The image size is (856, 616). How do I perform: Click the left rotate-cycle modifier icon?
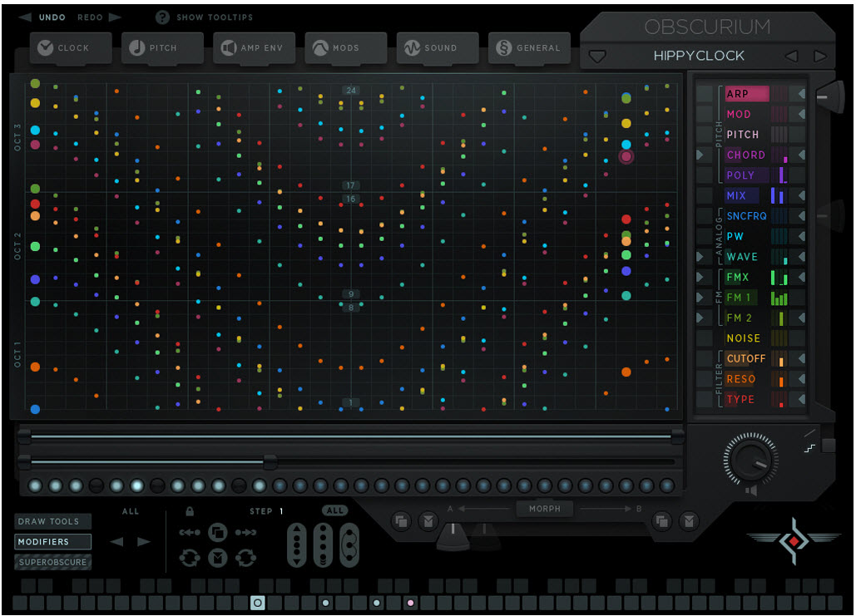(x=190, y=558)
